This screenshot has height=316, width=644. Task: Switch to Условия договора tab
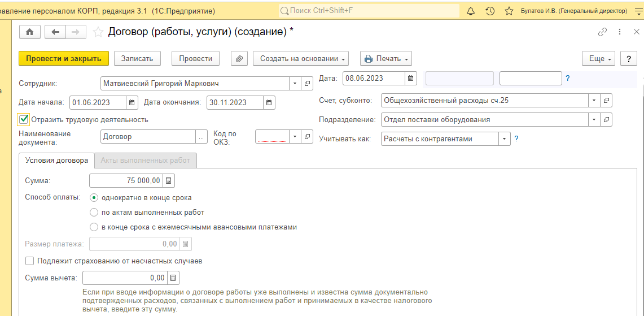[56, 161]
